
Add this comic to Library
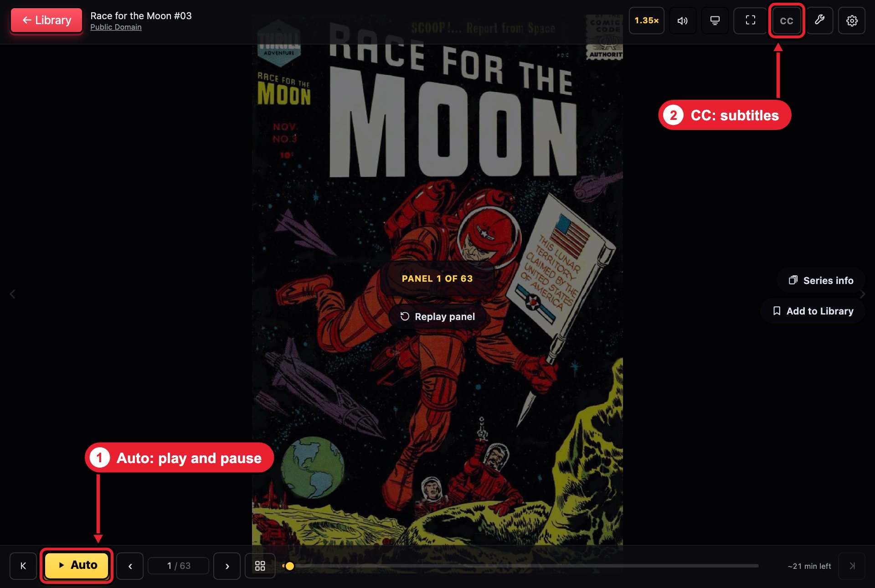[813, 311]
